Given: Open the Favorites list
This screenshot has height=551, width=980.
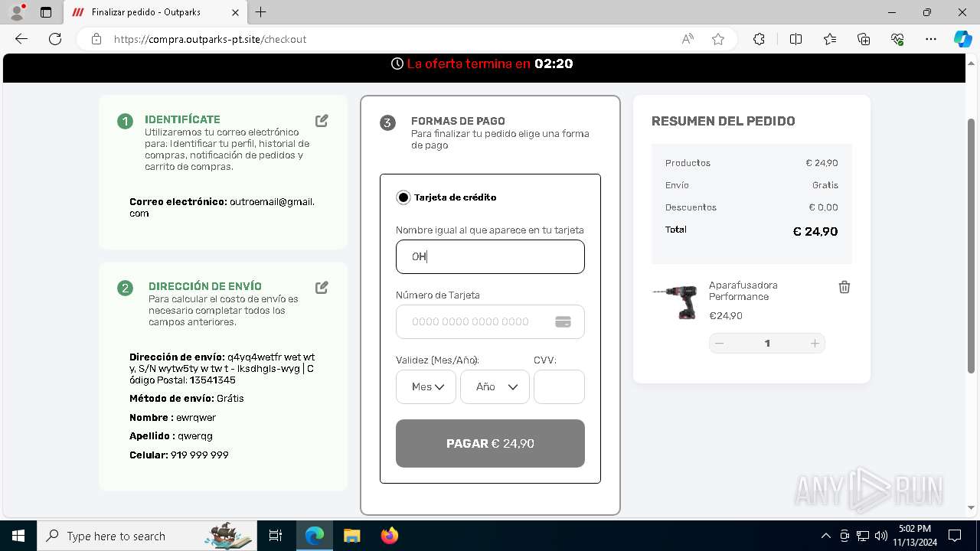Looking at the screenshot, I should (830, 39).
